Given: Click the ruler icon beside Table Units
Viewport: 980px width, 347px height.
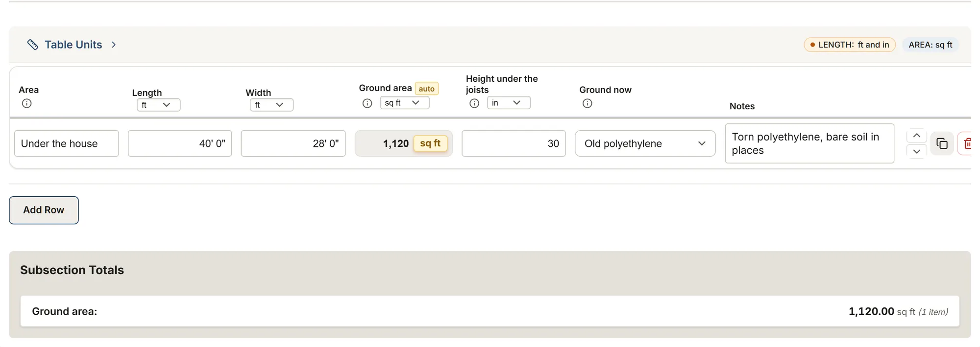Looking at the screenshot, I should coord(32,45).
